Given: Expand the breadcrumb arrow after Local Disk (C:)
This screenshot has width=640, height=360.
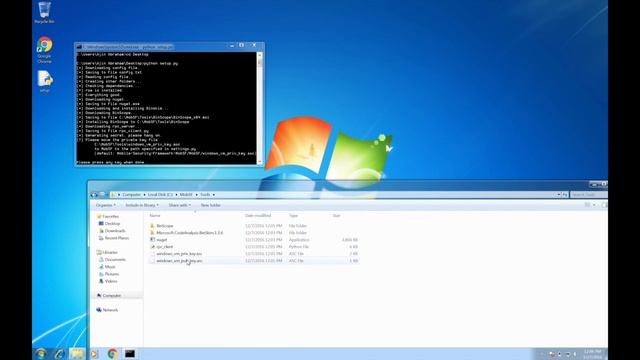Looking at the screenshot, I should tap(177, 195).
